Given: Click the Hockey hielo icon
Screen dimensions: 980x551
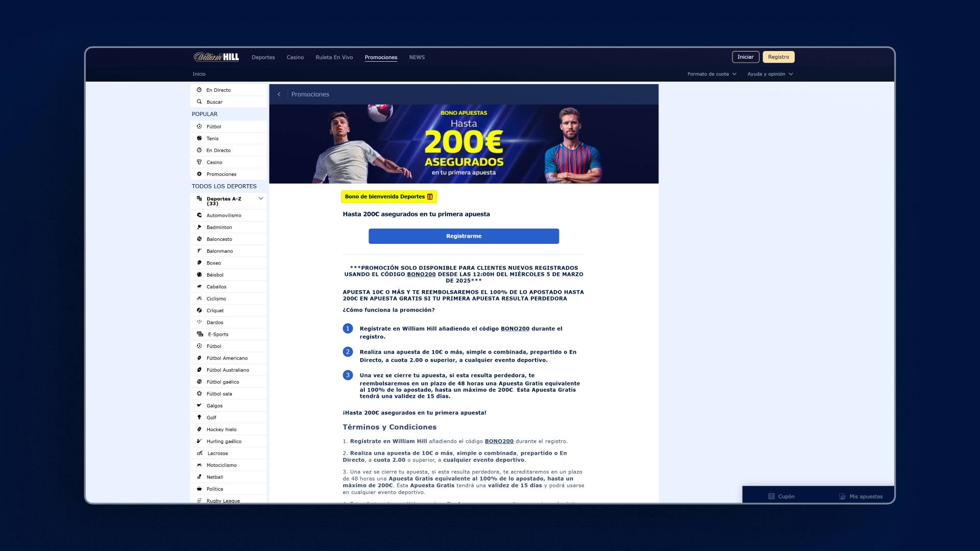Looking at the screenshot, I should click(199, 430).
